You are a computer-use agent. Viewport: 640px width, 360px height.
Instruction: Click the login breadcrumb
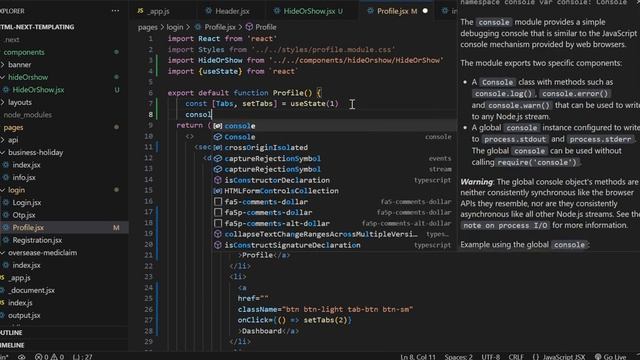tap(175, 27)
